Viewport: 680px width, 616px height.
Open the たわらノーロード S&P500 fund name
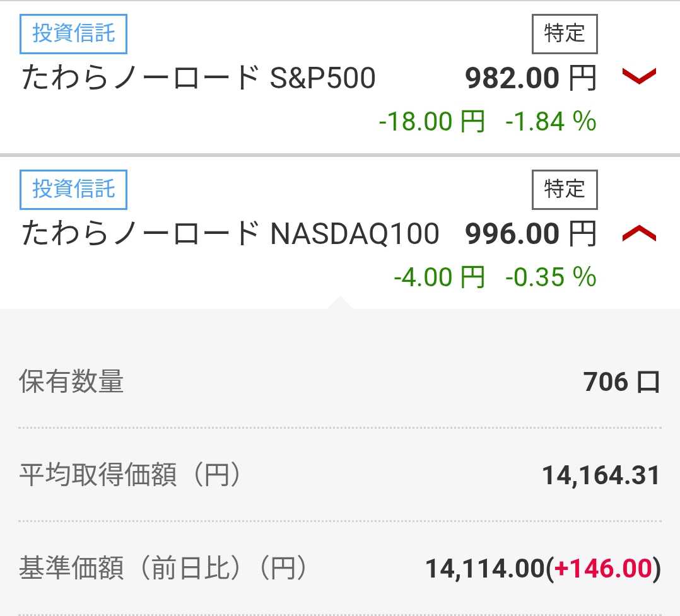(x=199, y=78)
